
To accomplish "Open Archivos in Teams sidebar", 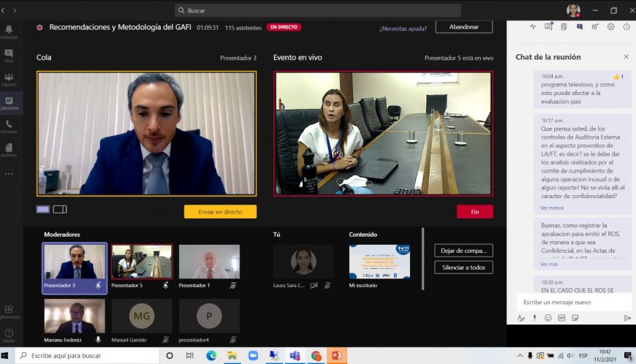I will (9, 150).
